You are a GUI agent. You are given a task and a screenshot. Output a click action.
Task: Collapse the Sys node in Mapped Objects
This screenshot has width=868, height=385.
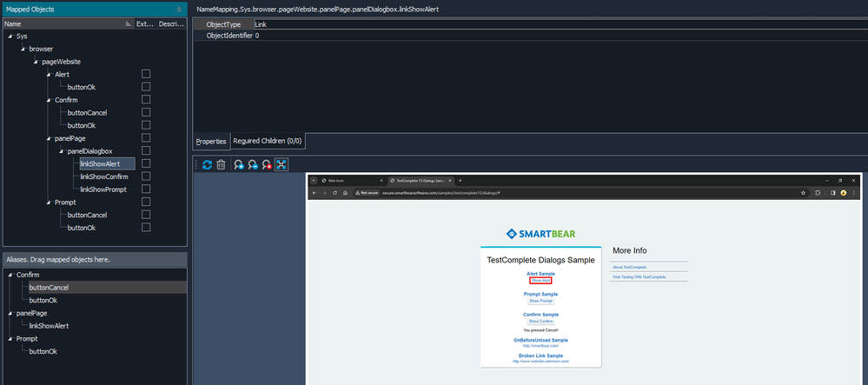click(10, 37)
